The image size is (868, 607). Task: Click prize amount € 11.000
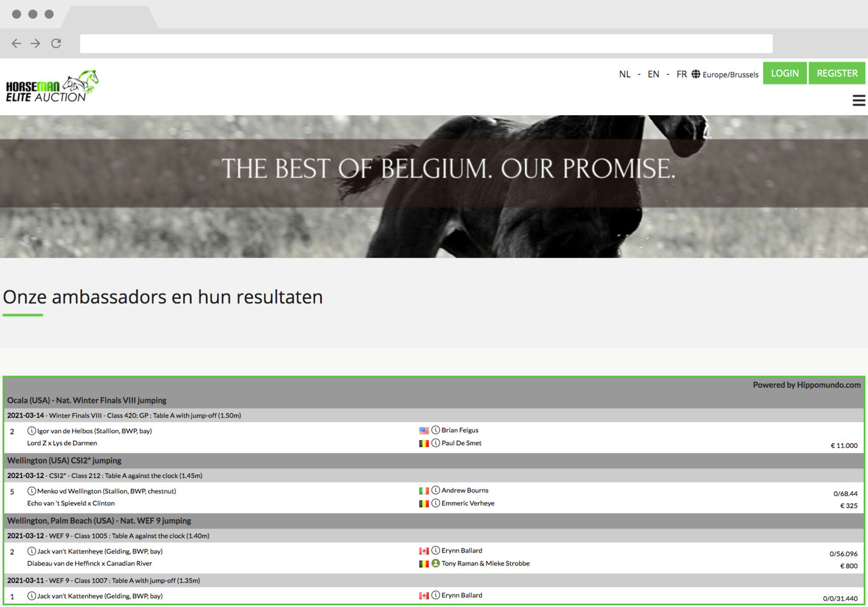(844, 445)
